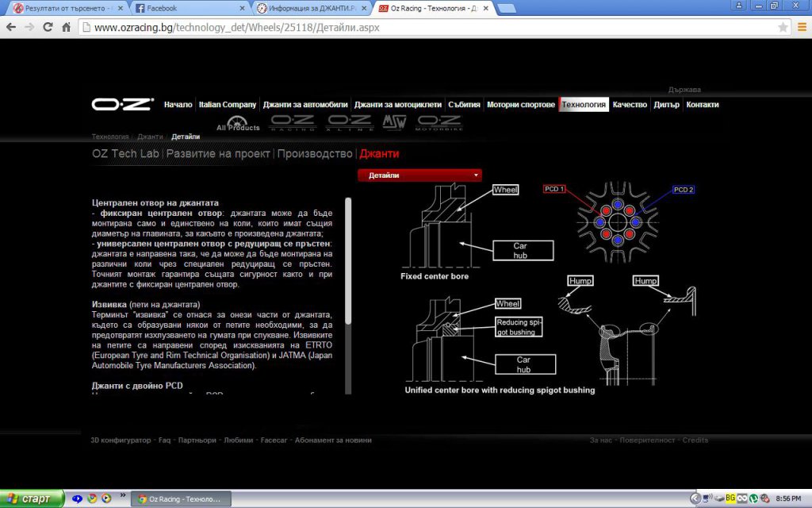812x508 pixels.
Task: Open the Партньори footer link
Action: click(x=197, y=440)
